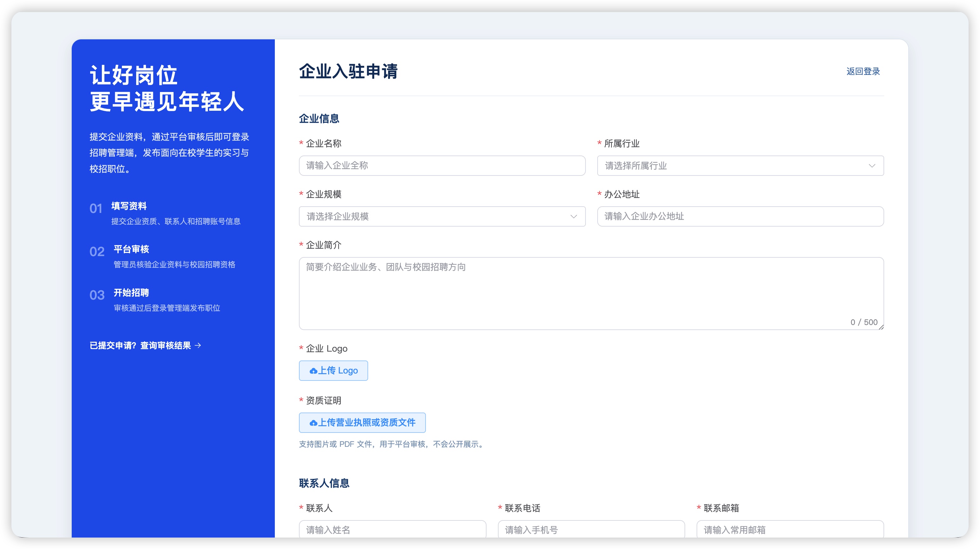
Task: Expand the 企业规模 dropdown chevron
Action: 573,216
